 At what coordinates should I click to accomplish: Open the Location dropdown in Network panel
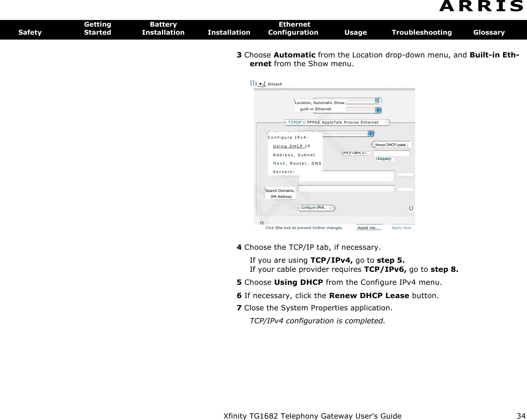point(378,101)
